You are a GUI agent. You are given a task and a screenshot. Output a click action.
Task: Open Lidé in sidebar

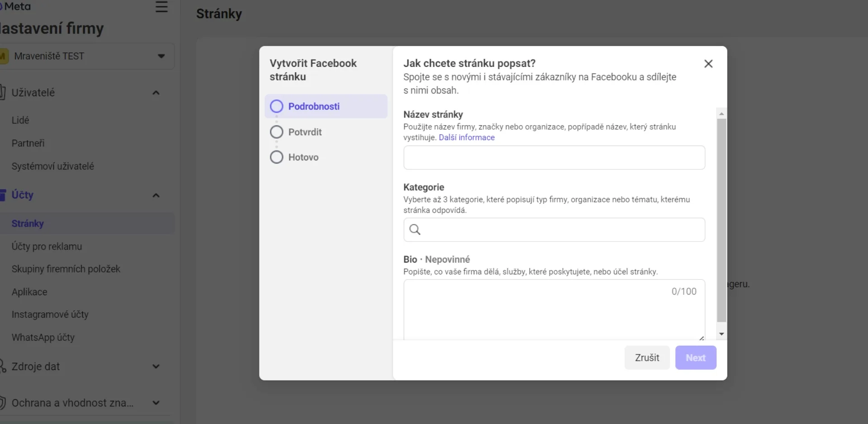pos(20,120)
